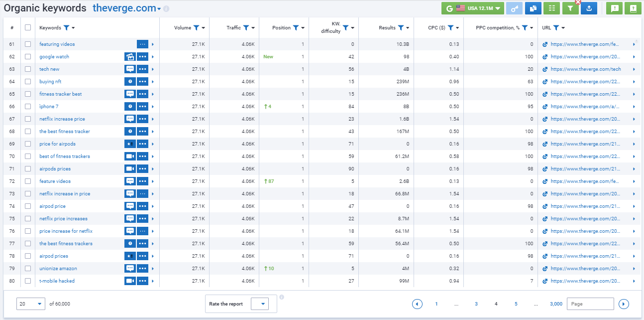Toggle the select-all checkbox in header
Screen dimensions: 644x320
tap(28, 28)
